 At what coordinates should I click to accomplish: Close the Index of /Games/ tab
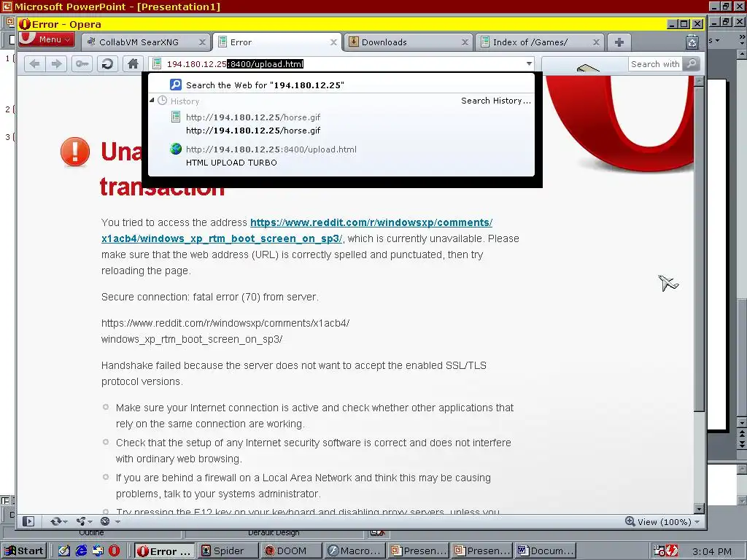point(596,42)
